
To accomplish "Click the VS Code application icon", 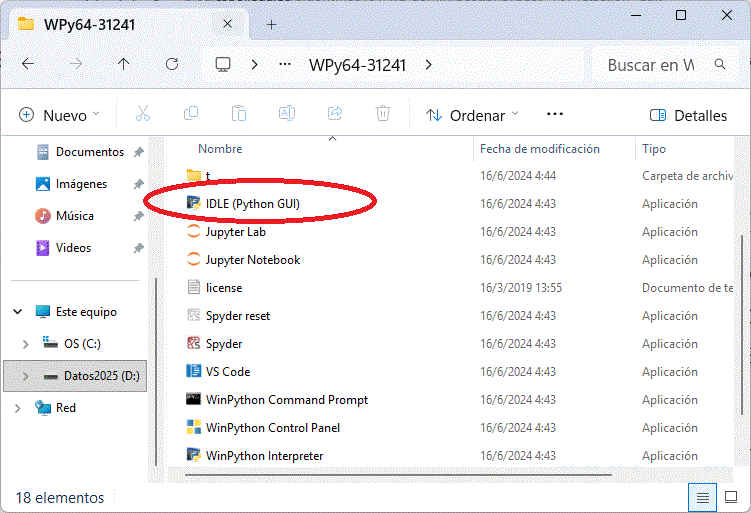I will tap(193, 371).
